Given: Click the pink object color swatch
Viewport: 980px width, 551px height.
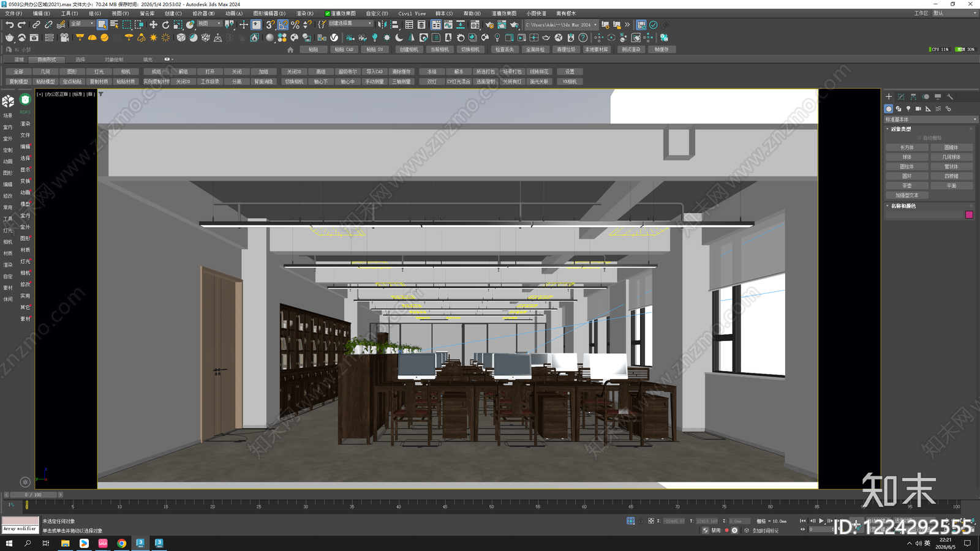Looking at the screenshot, I should pyautogui.click(x=969, y=215).
